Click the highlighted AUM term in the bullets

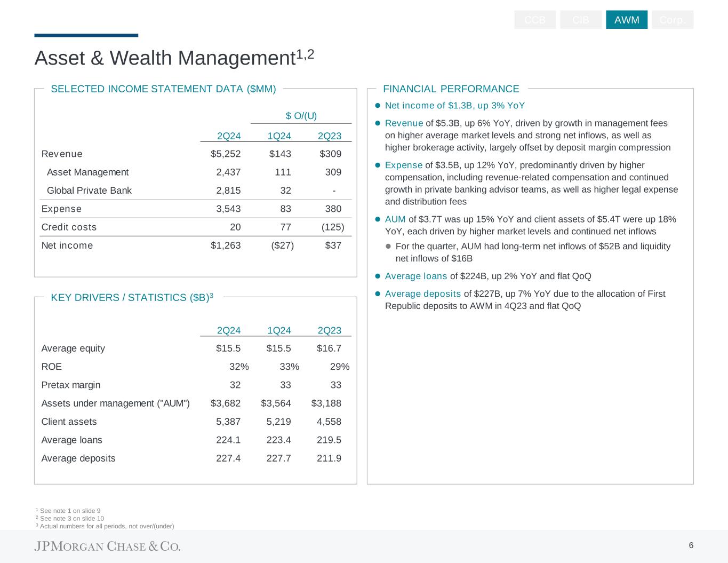pyautogui.click(x=395, y=219)
